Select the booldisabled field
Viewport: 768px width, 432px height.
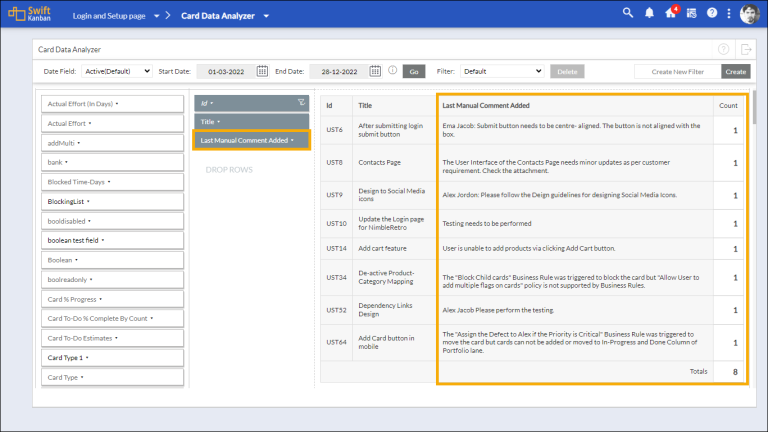(112, 221)
